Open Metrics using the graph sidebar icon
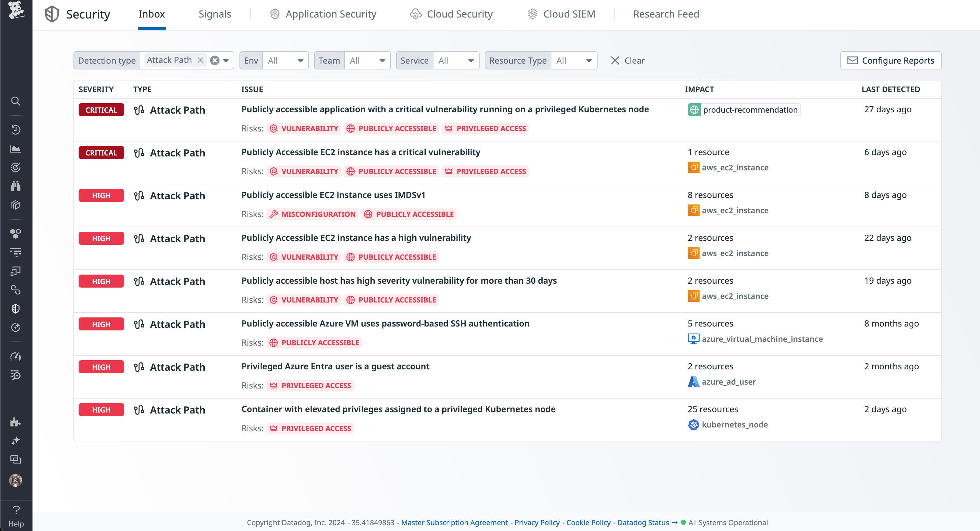Viewport: 980px width, 531px height. click(16, 148)
